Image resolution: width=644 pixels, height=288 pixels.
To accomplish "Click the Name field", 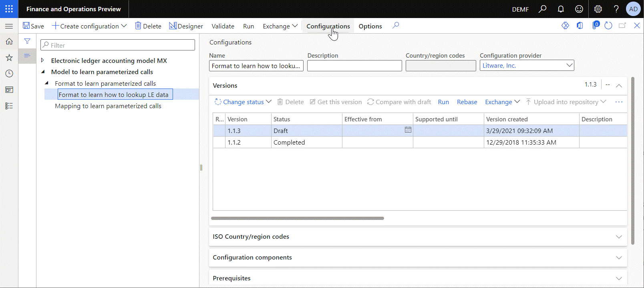I will [256, 66].
